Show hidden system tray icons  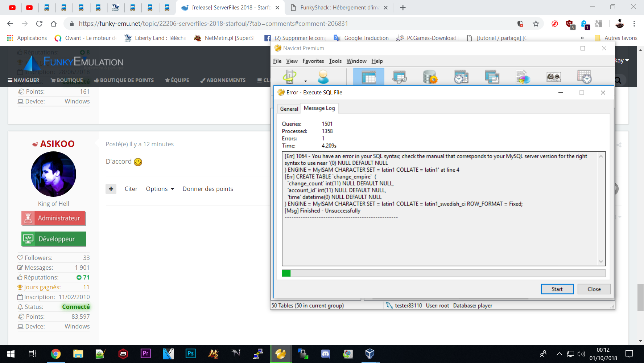coord(559,354)
